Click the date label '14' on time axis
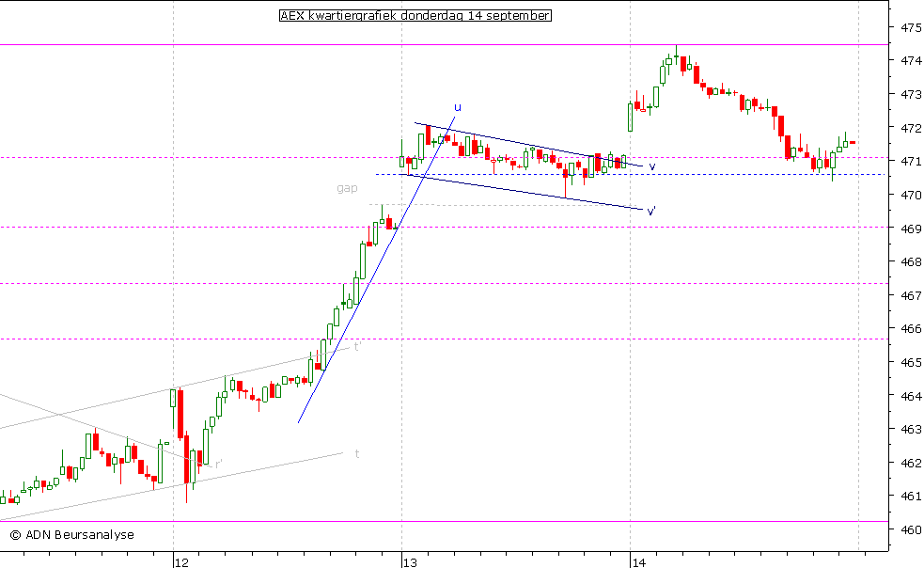The image size is (924, 568). [639, 562]
